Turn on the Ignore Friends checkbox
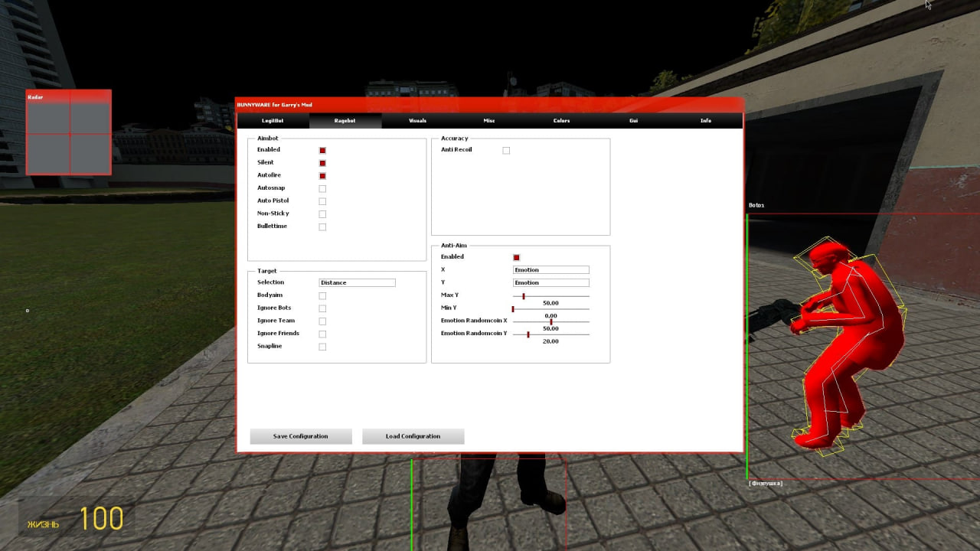This screenshot has height=551, width=980. pos(322,334)
